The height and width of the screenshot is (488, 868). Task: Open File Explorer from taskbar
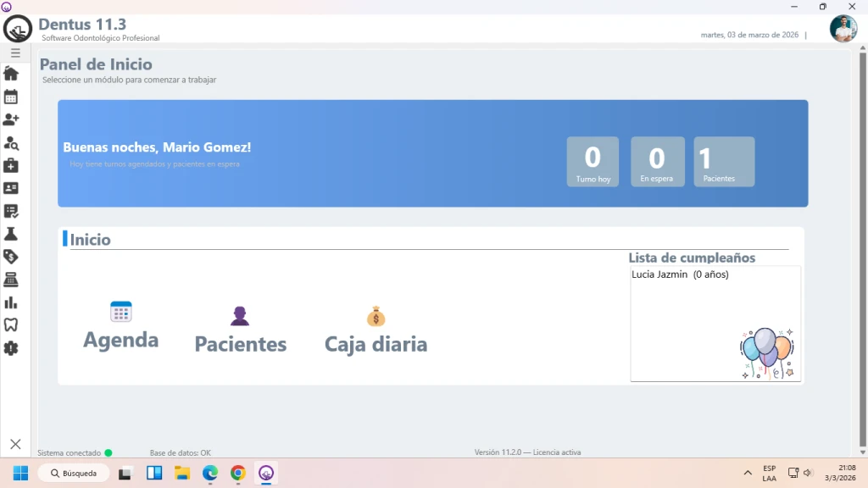pos(182,473)
